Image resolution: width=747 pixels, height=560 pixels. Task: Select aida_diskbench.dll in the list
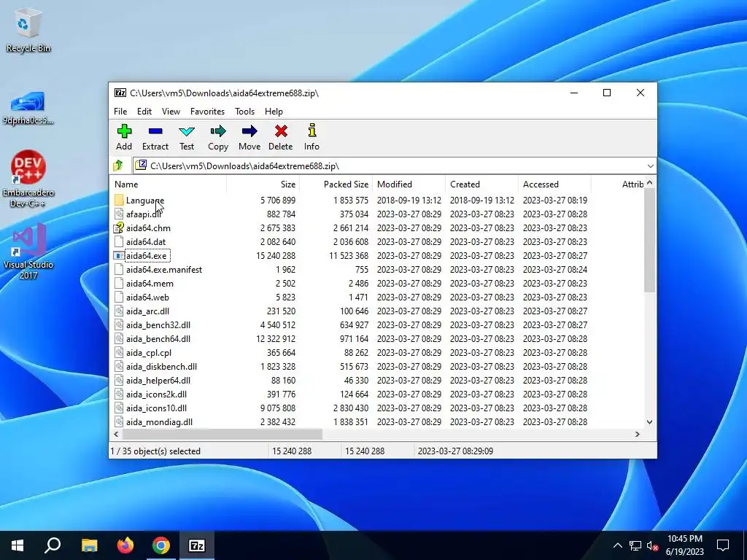pyautogui.click(x=161, y=367)
